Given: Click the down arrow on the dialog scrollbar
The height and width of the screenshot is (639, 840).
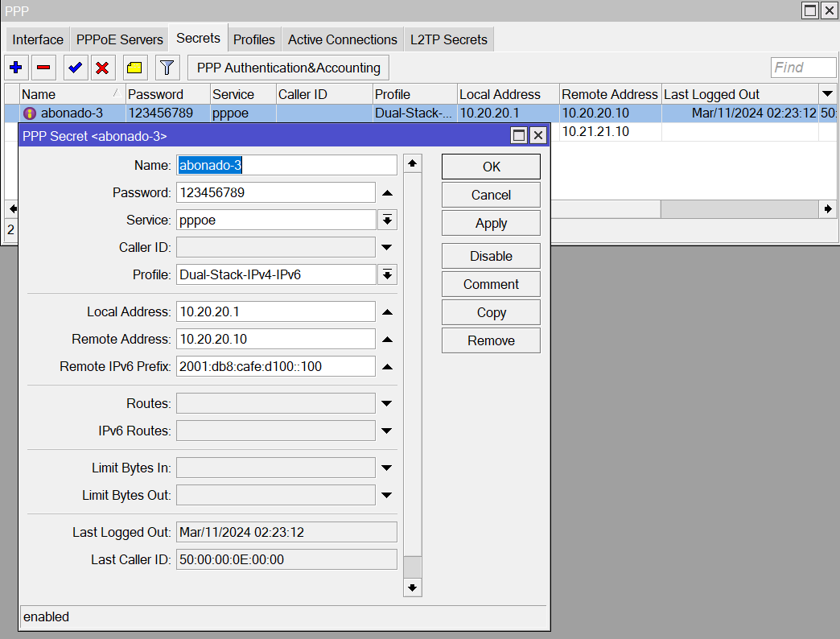Looking at the screenshot, I should (412, 588).
